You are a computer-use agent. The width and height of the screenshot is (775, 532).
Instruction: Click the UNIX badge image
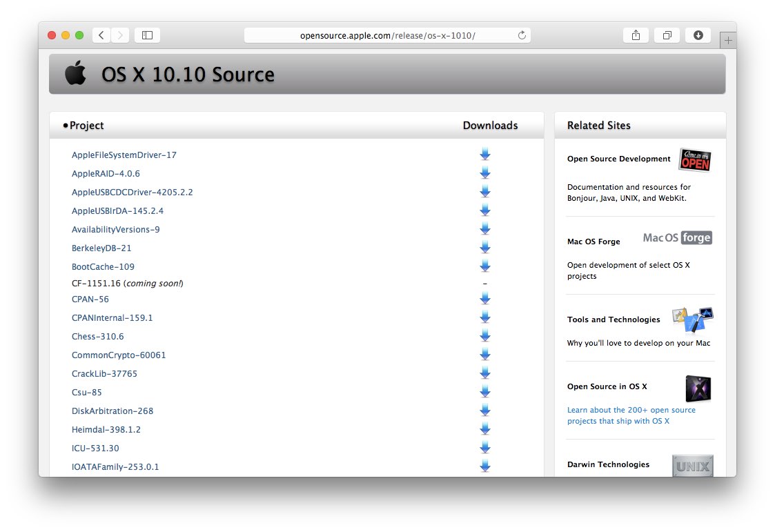tap(692, 465)
